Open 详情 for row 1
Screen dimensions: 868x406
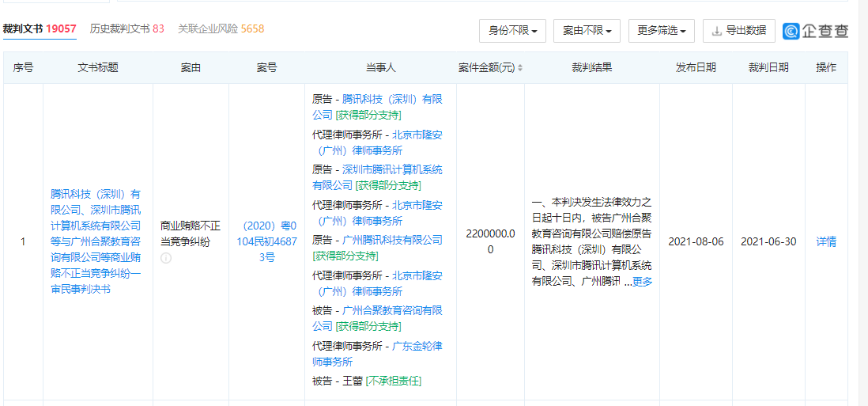pyautogui.click(x=826, y=241)
